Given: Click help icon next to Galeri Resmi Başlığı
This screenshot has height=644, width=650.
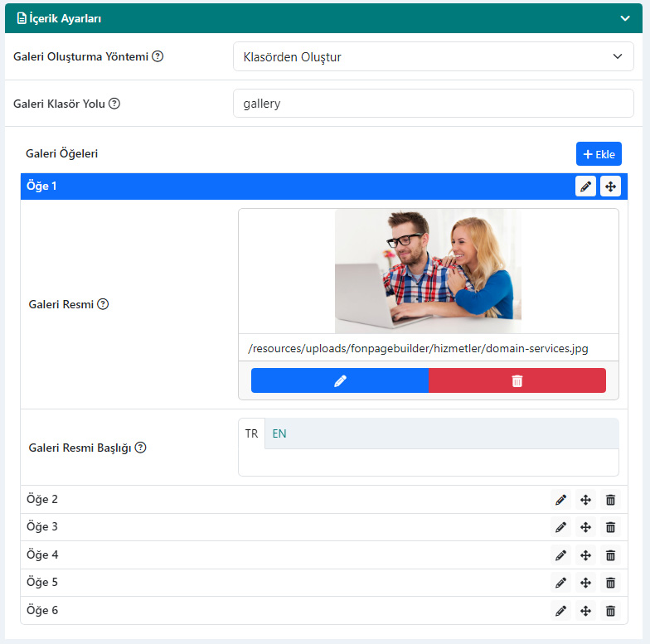Looking at the screenshot, I should (141, 448).
